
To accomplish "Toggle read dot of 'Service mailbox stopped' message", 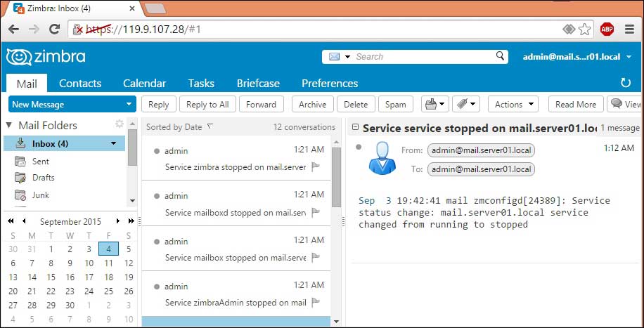I will [157, 242].
